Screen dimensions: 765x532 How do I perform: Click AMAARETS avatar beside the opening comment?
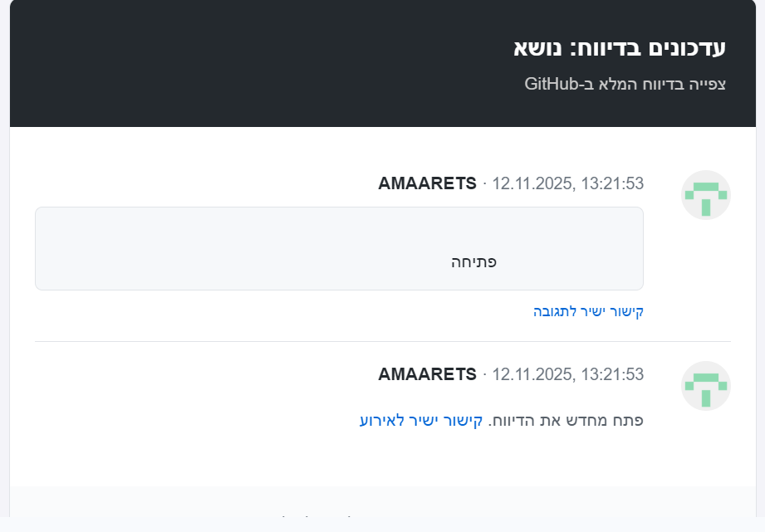click(x=705, y=195)
